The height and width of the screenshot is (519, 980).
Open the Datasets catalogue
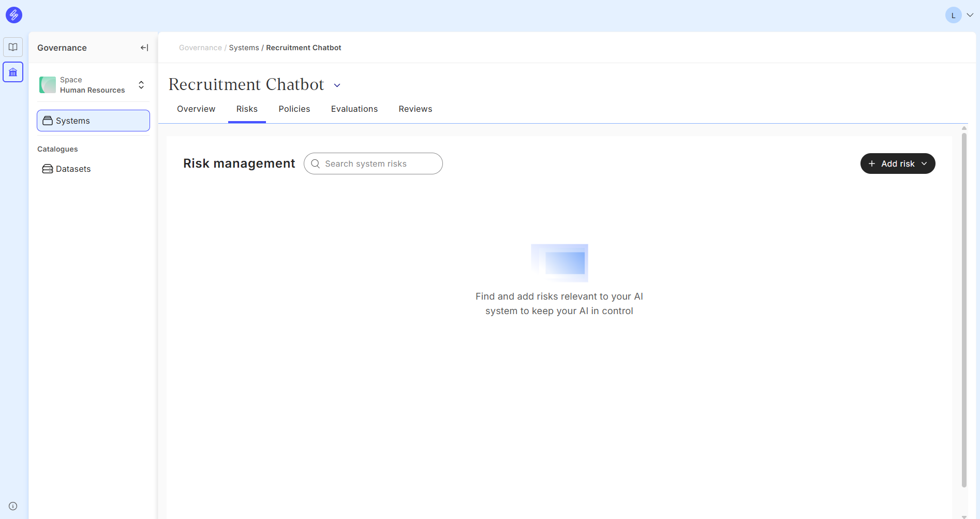point(73,169)
